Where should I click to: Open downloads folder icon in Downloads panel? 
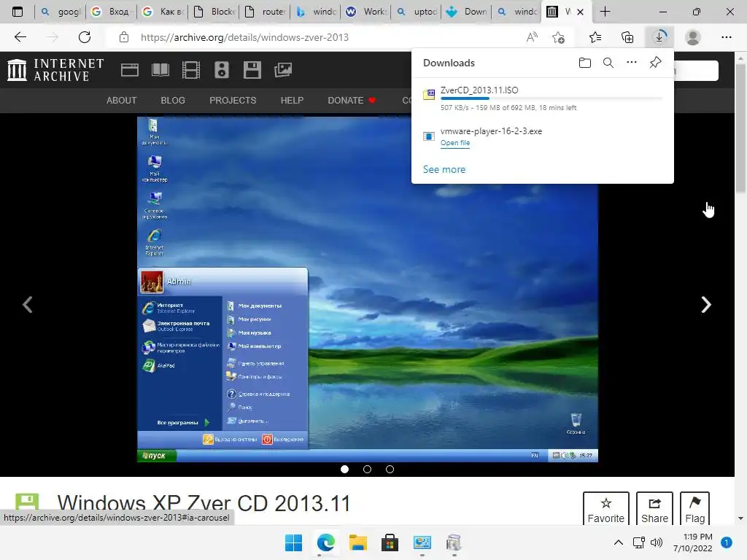(585, 63)
